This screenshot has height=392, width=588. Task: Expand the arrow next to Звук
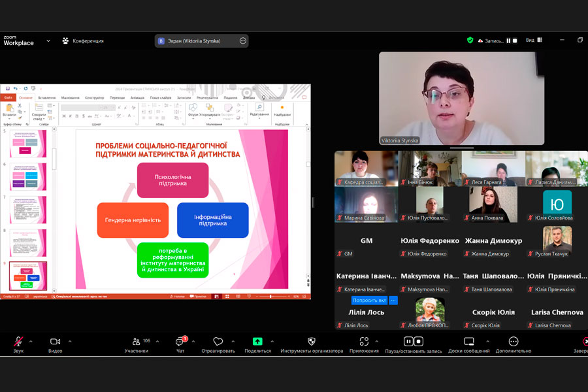31,341
